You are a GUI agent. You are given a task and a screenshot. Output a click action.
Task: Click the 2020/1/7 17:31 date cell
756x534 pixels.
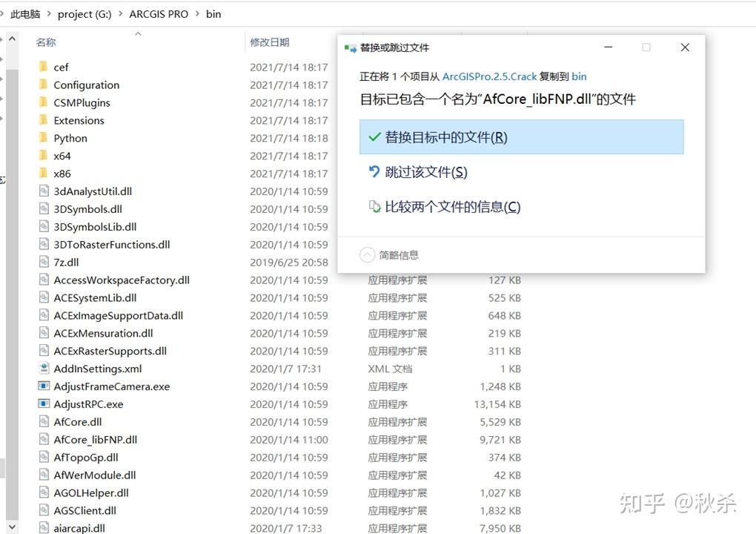click(285, 369)
